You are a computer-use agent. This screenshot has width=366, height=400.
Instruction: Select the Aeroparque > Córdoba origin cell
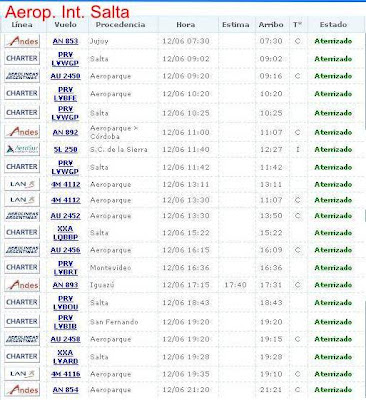tap(114, 132)
